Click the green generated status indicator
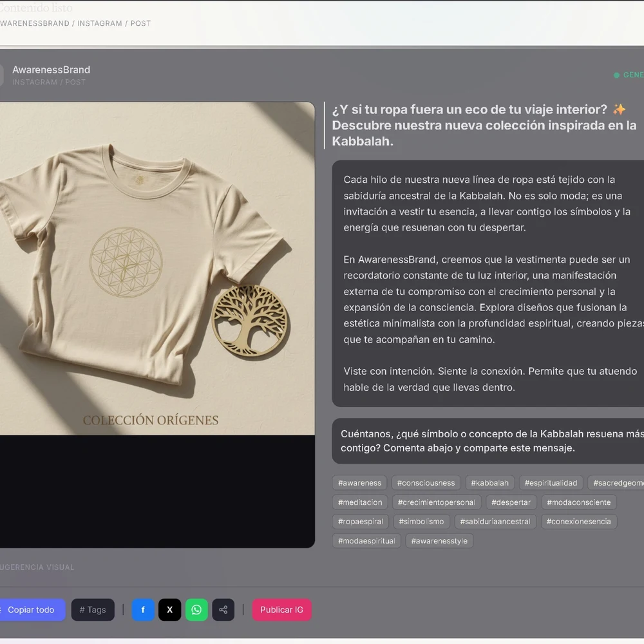 [629, 75]
